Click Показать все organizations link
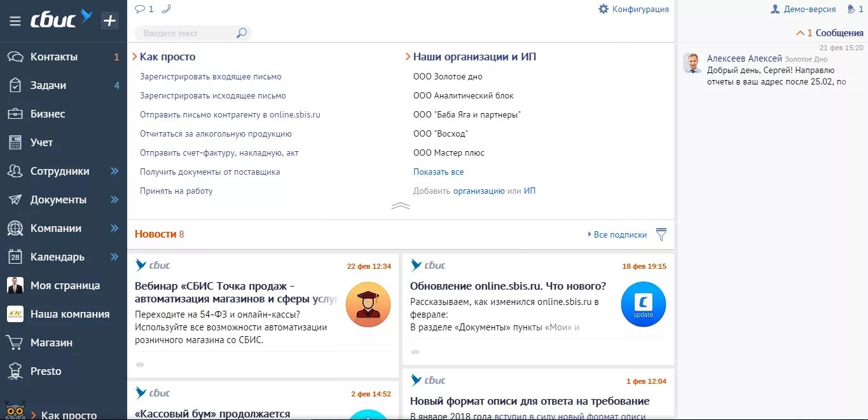 coord(439,172)
